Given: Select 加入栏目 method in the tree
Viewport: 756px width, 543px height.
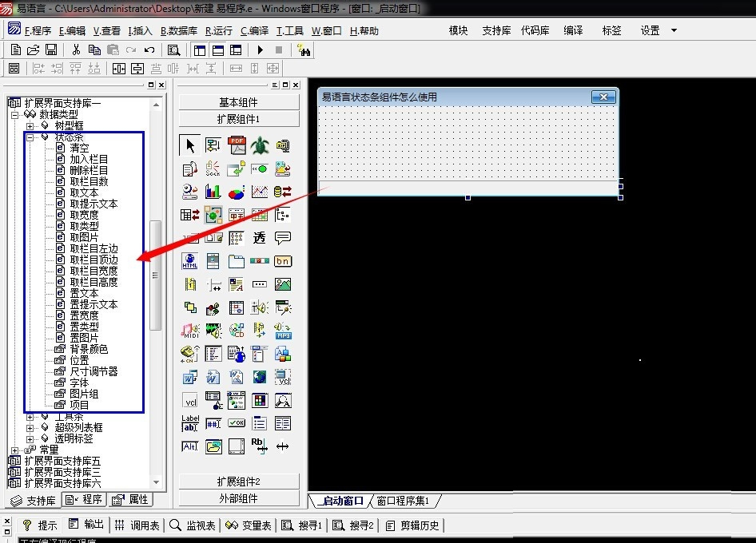Looking at the screenshot, I should 88,160.
